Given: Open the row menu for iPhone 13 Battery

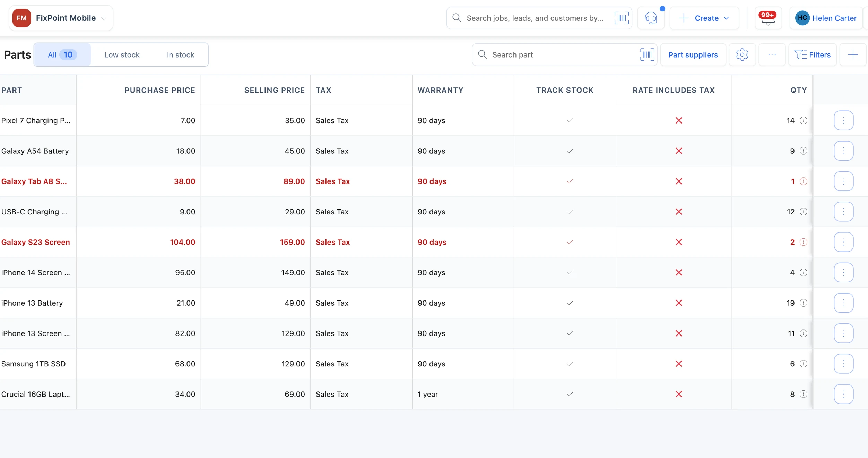Looking at the screenshot, I should [843, 303].
